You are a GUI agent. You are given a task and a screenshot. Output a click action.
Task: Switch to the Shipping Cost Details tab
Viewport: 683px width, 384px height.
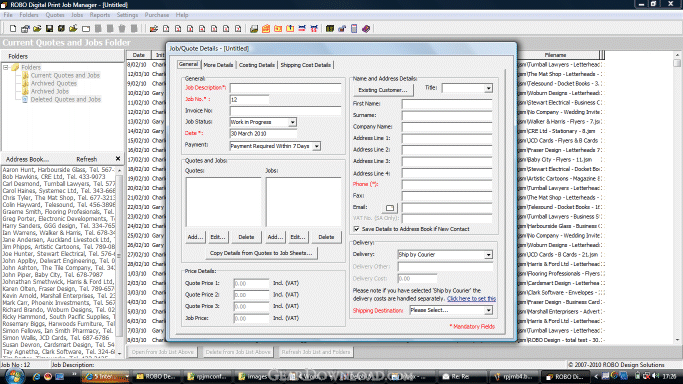305,65
